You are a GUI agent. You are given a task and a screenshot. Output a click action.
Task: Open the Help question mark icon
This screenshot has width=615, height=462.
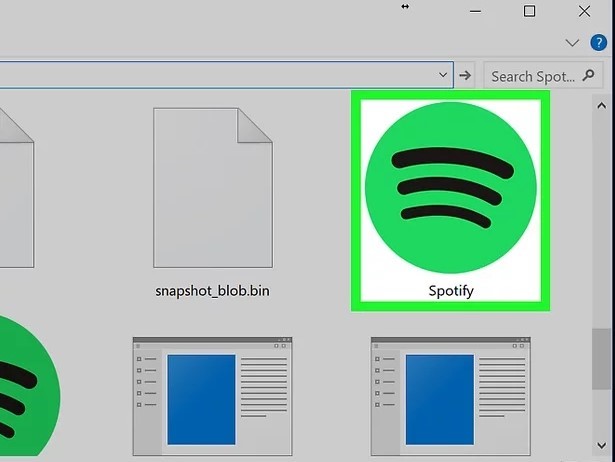pos(599,42)
